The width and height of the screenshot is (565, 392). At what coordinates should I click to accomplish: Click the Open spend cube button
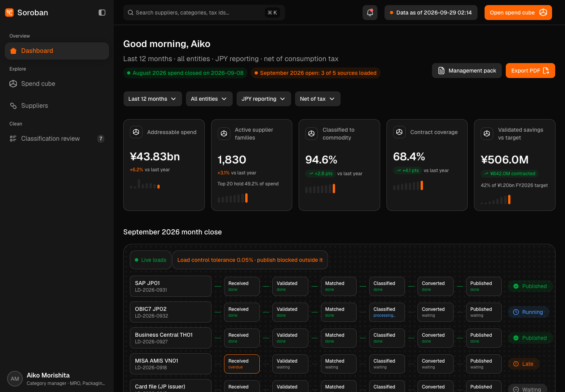coord(518,13)
